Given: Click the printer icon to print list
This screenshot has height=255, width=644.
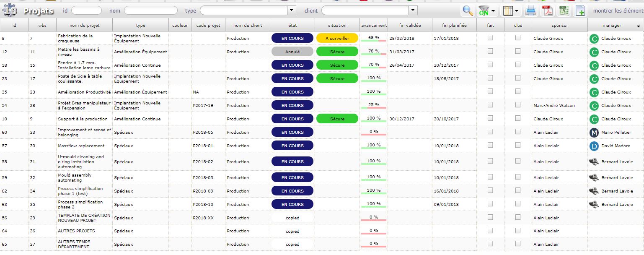Looking at the screenshot, I should click(x=531, y=11).
